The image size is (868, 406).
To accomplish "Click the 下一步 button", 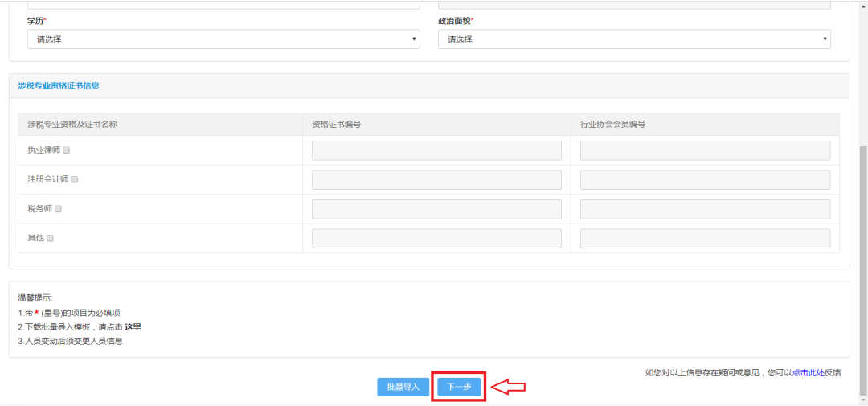I will (459, 388).
